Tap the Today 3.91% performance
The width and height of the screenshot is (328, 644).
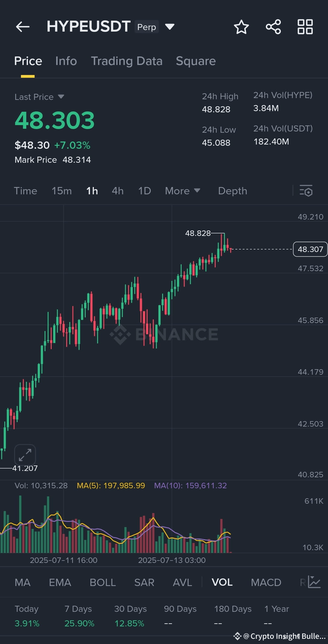tap(27, 616)
